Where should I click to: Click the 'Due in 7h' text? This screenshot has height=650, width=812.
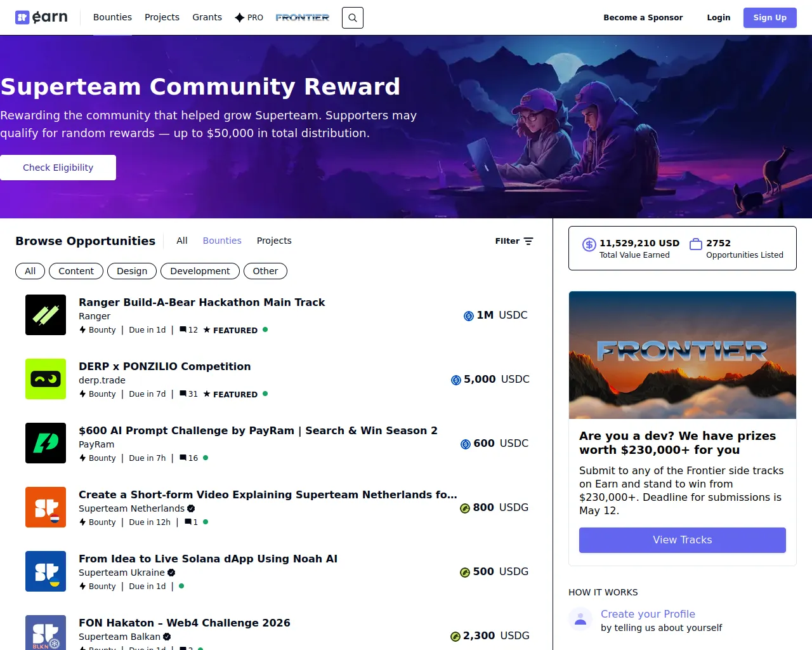pos(147,458)
